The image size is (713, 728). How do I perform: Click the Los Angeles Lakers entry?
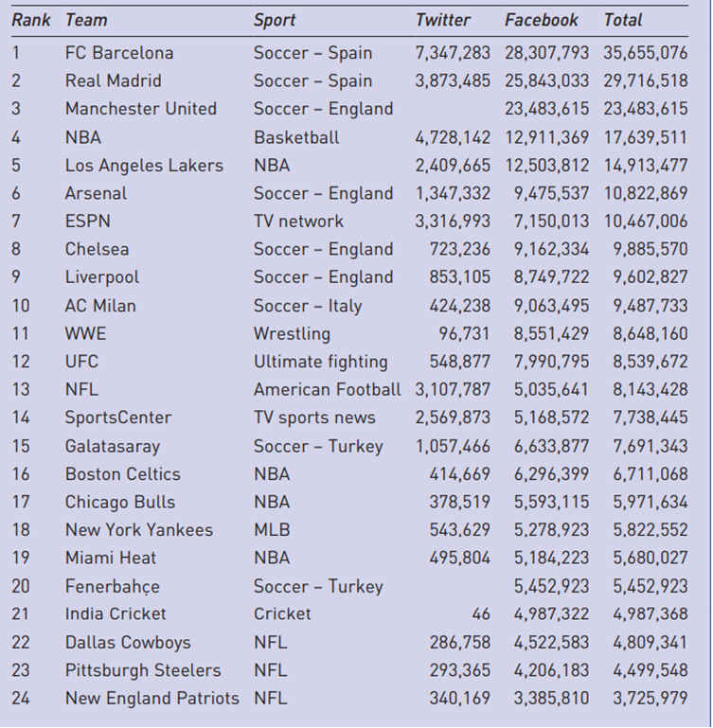click(x=144, y=166)
